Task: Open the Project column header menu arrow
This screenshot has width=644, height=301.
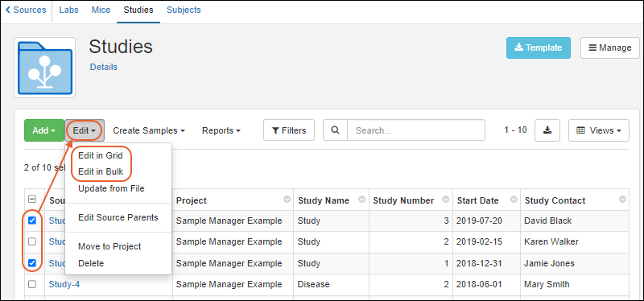Action: [x=287, y=199]
